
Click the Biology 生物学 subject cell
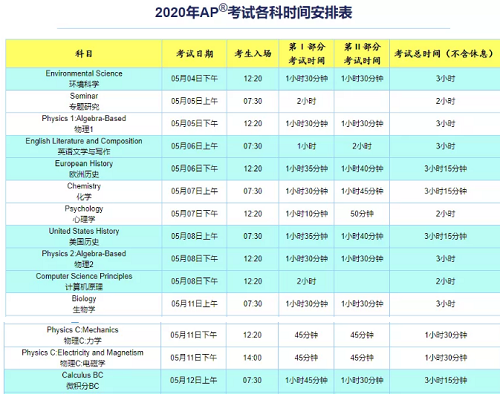point(84,304)
